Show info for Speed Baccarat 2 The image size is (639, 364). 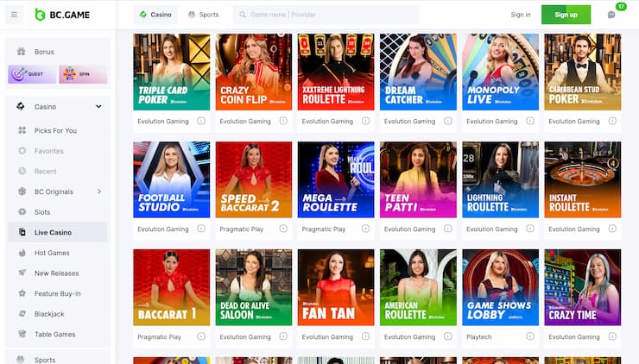tap(283, 229)
